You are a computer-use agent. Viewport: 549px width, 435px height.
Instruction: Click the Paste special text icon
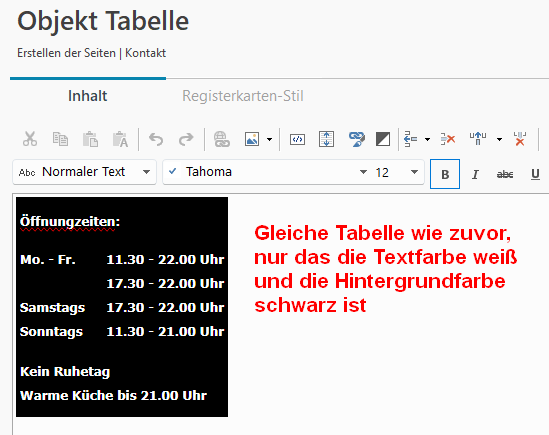pyautogui.click(x=120, y=139)
